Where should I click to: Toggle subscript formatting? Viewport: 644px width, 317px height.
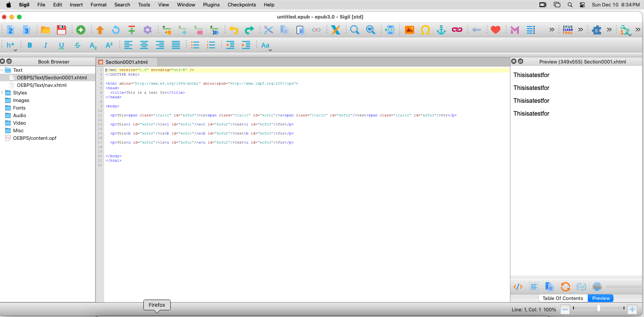(x=93, y=46)
